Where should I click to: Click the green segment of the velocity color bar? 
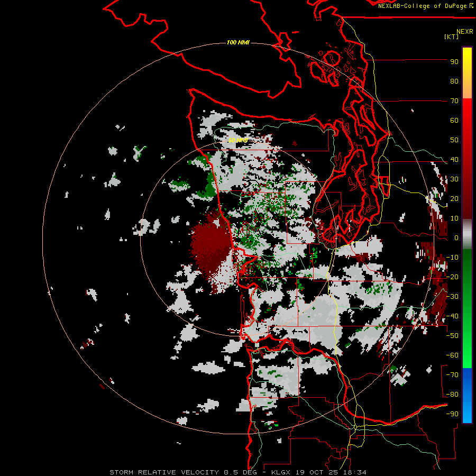pyautogui.click(x=467, y=308)
